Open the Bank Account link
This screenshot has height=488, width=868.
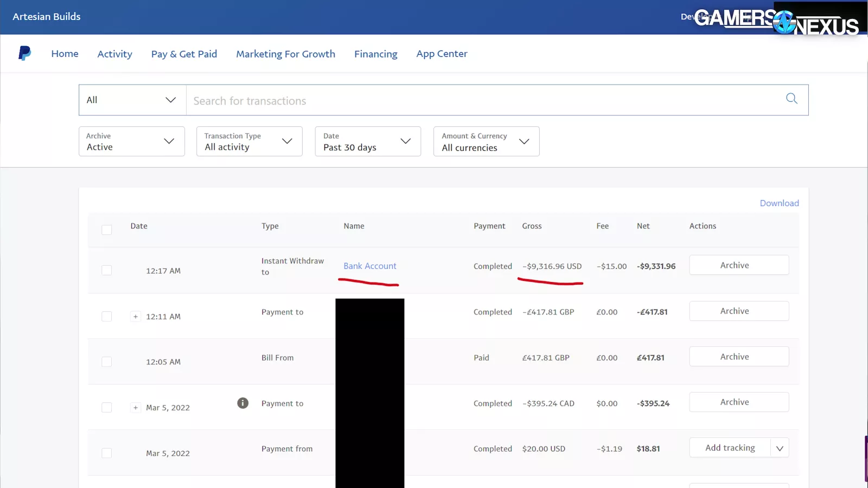[x=369, y=266]
